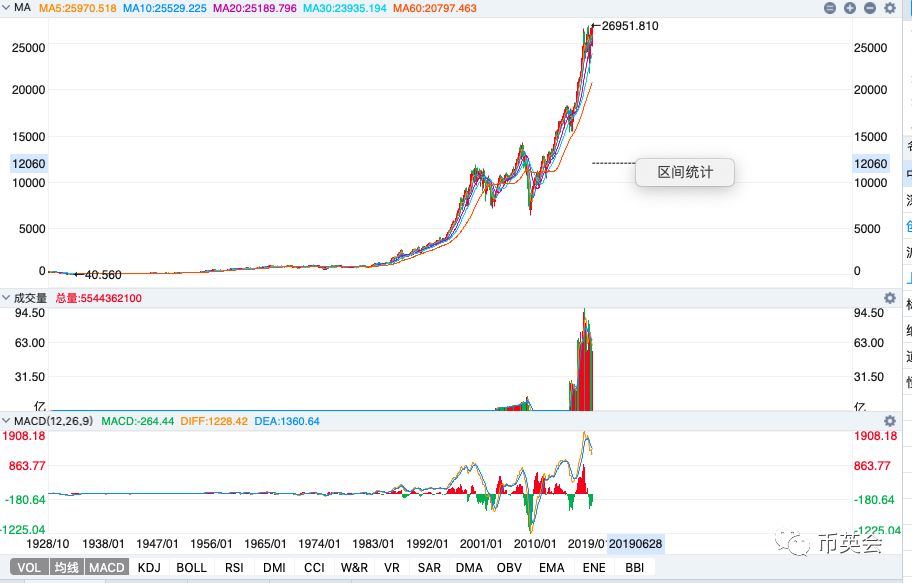Select the BBI indicator tab

click(x=634, y=567)
